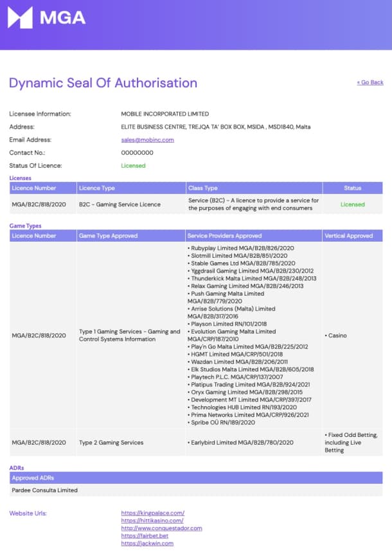Select Thunderkick Malta Limited provider entry
The width and height of the screenshot is (392, 552).
252,278
